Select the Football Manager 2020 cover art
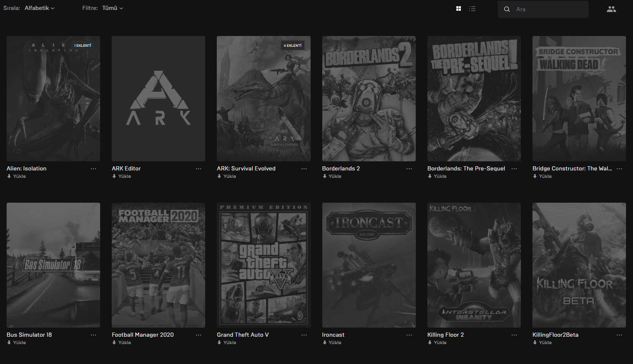Screen dimensions: 633x364 (x=158, y=265)
